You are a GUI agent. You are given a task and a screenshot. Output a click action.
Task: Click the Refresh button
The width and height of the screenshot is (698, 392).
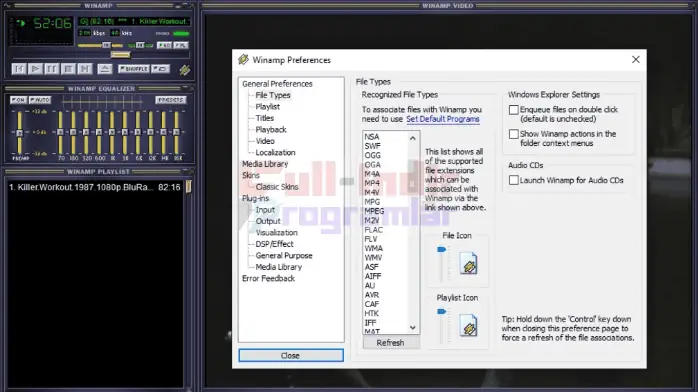click(x=390, y=343)
